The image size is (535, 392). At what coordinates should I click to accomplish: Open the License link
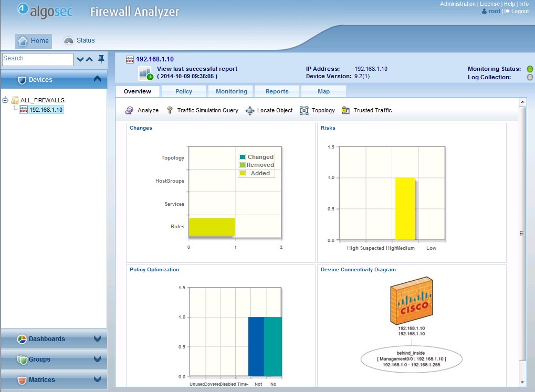click(490, 4)
